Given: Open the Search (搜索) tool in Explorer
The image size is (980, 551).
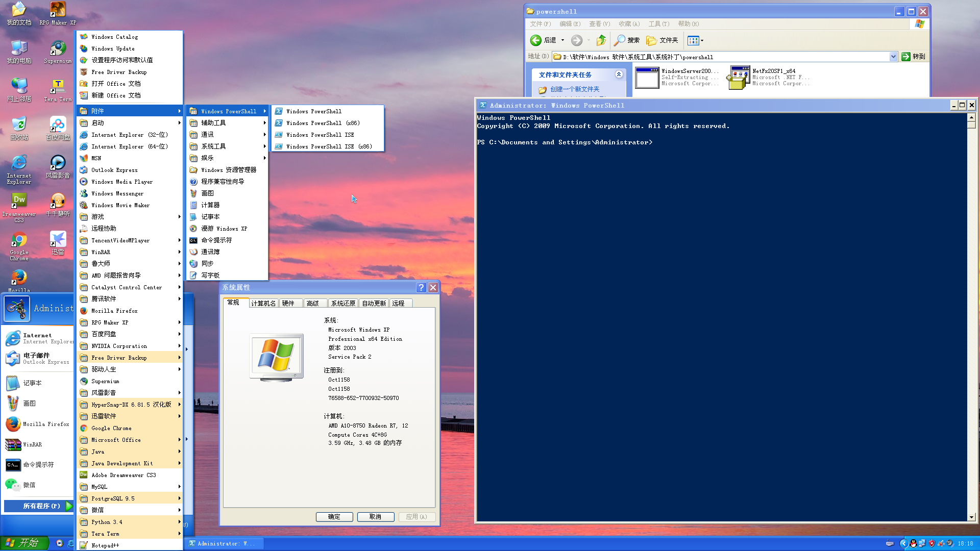Looking at the screenshot, I should (x=627, y=40).
